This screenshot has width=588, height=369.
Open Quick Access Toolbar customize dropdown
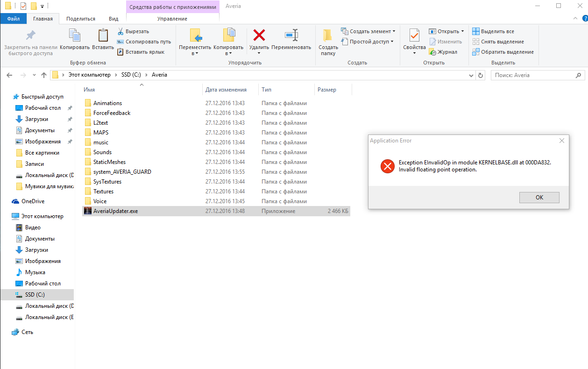(43, 7)
